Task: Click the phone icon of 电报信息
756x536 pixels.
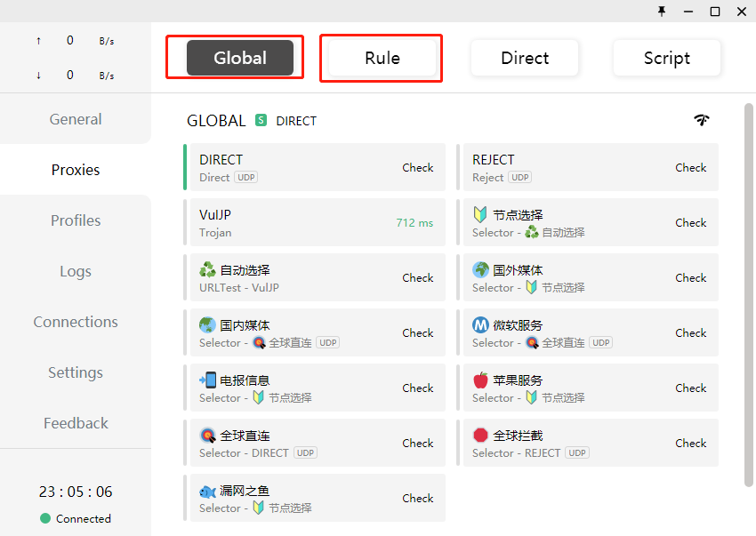Action: [x=207, y=380]
